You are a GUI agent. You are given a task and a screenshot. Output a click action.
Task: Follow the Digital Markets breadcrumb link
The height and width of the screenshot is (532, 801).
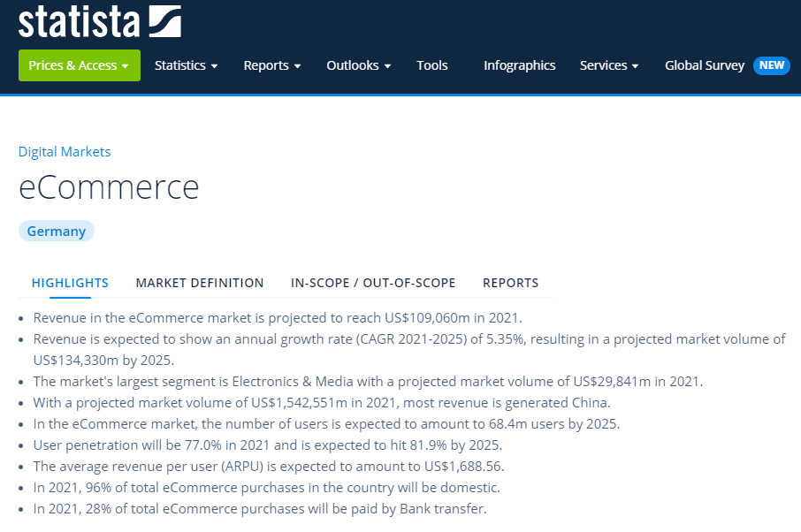(65, 152)
